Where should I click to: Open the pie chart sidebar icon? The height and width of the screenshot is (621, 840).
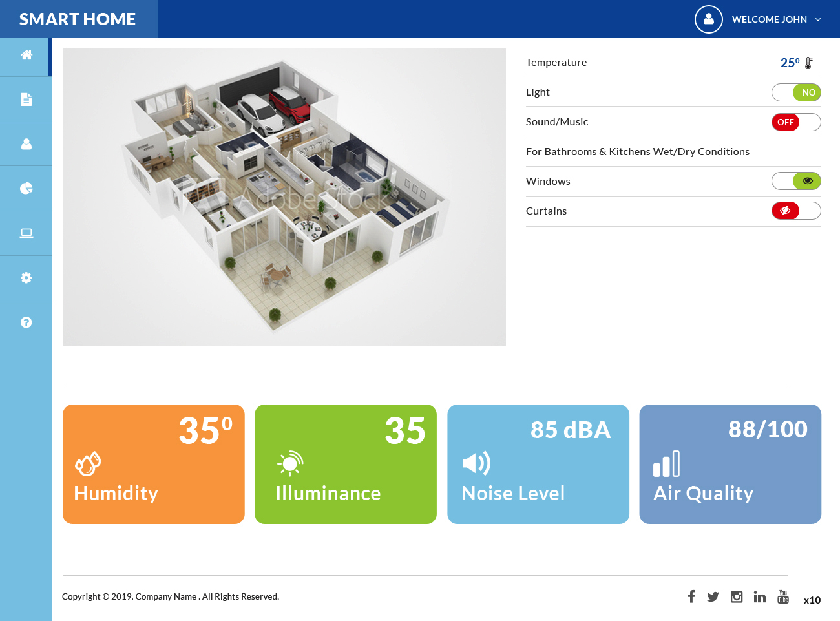26,189
